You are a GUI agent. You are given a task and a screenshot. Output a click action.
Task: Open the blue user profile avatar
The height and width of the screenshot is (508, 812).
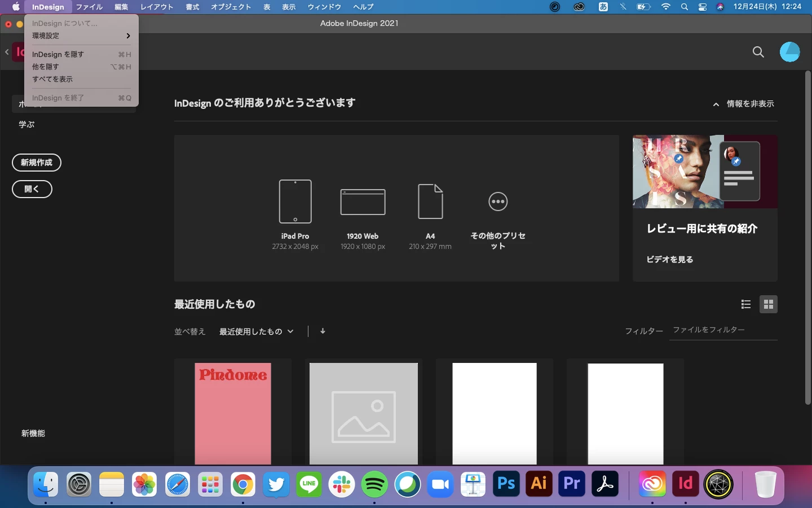pyautogui.click(x=789, y=52)
